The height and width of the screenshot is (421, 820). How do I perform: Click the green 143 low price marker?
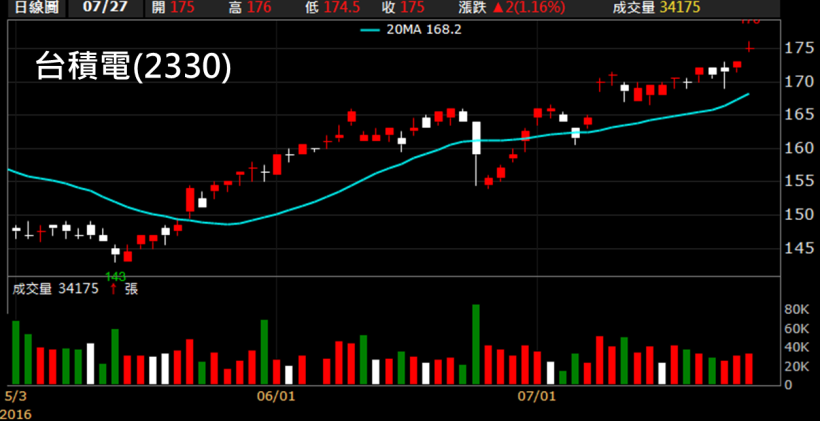pyautogui.click(x=115, y=276)
